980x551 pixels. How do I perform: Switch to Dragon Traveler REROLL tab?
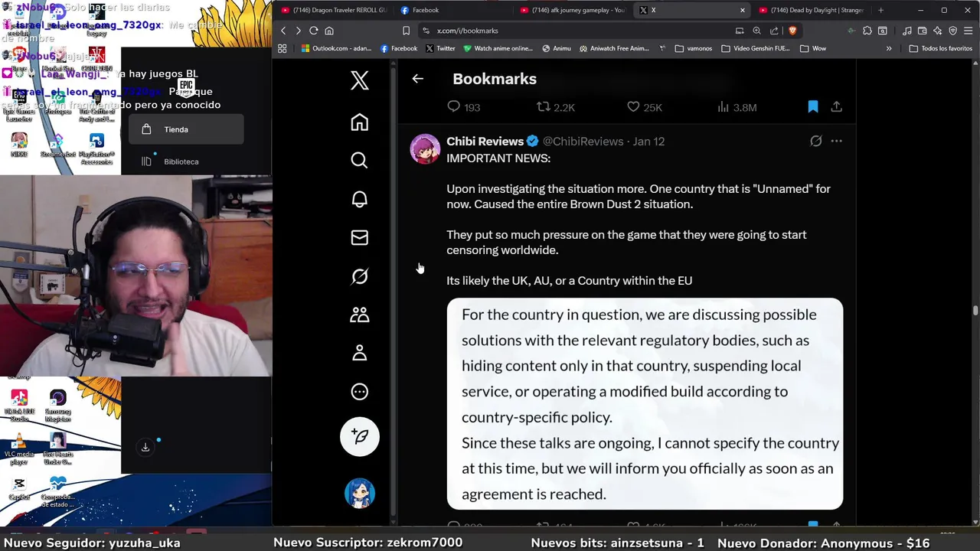[334, 10]
